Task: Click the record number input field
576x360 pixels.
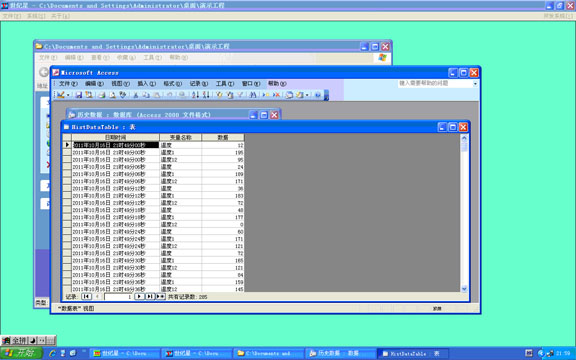Action: pyautogui.click(x=118, y=296)
